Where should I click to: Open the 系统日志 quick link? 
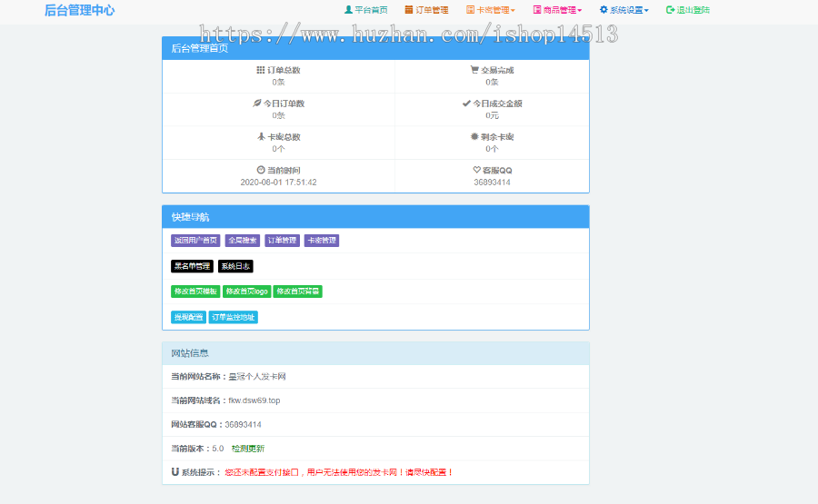click(235, 266)
